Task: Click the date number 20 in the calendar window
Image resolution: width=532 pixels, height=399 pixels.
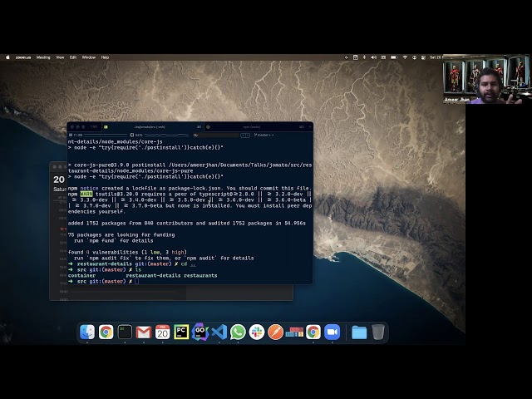Action: tap(59, 180)
